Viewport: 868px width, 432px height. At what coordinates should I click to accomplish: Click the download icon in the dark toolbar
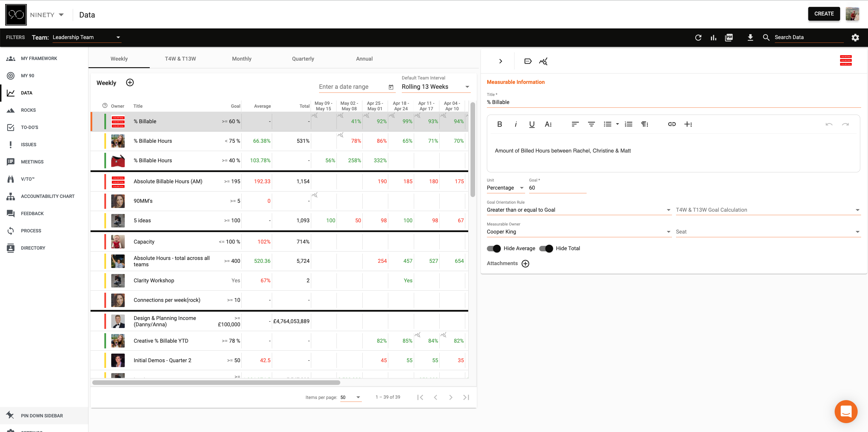coord(750,37)
